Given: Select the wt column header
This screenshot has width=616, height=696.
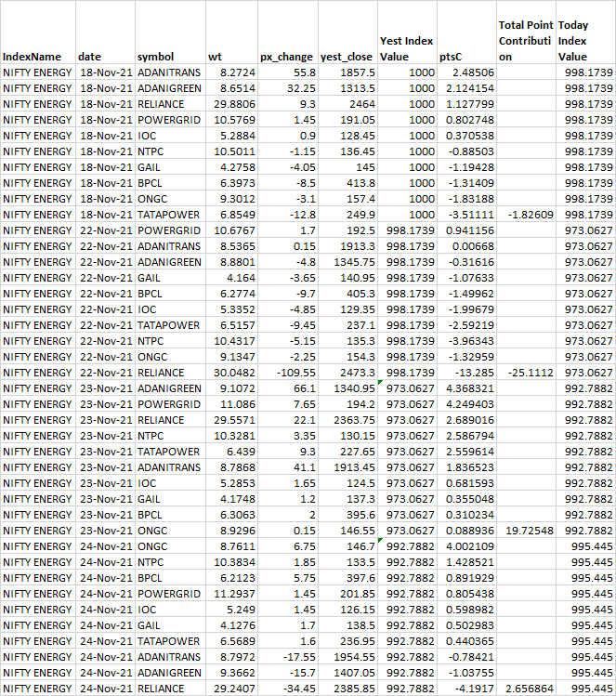Looking at the screenshot, I should [215, 57].
